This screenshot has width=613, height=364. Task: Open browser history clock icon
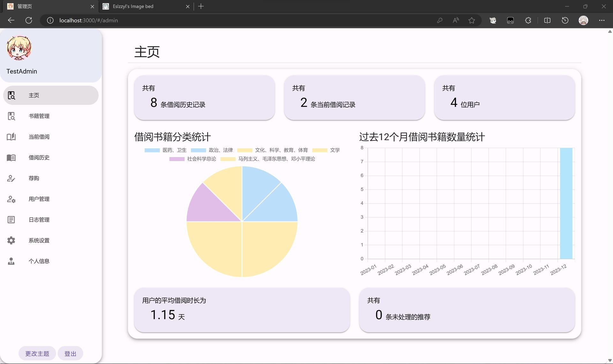pos(565,20)
